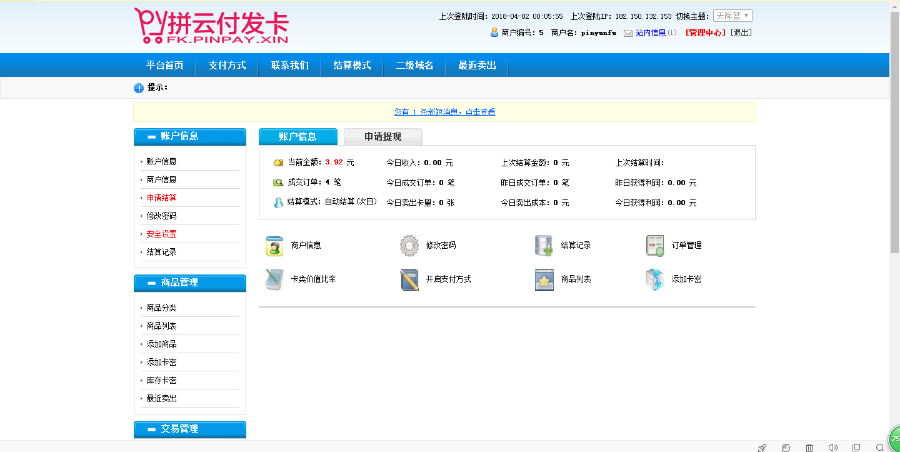Open the 站内信息 link in header
The width and height of the screenshot is (900, 452).
pos(651,33)
